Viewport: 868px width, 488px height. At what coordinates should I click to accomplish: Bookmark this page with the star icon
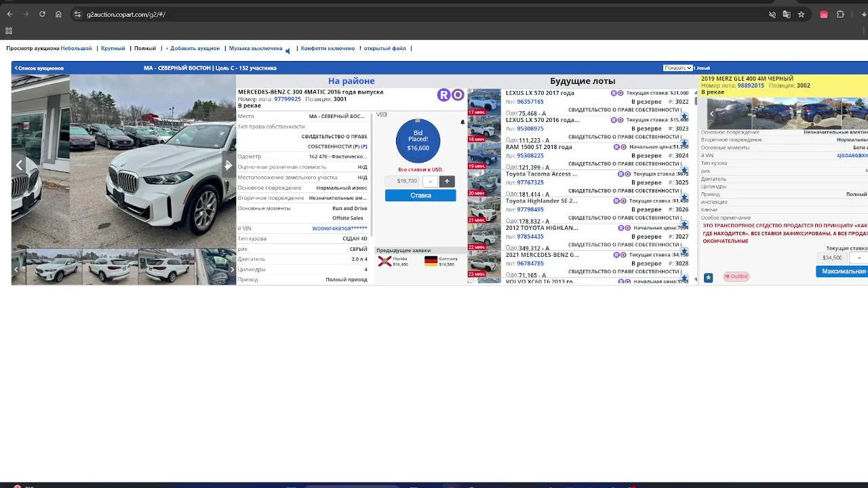[x=802, y=14]
